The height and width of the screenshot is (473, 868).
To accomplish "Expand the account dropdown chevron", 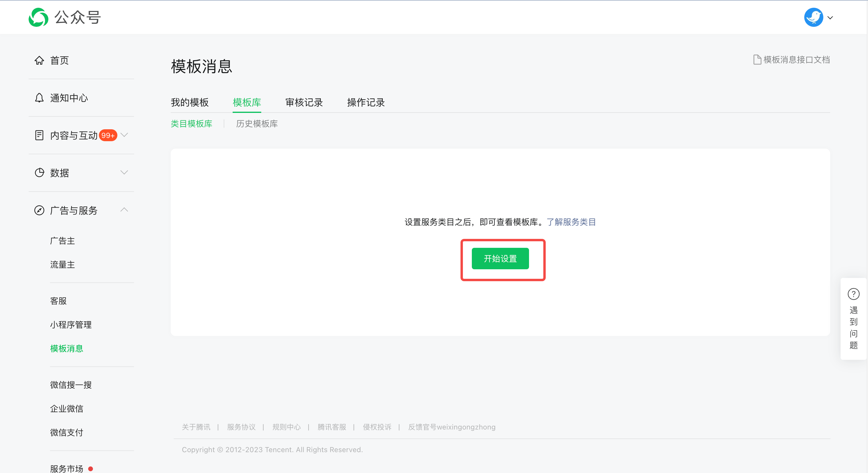I will tap(830, 18).
